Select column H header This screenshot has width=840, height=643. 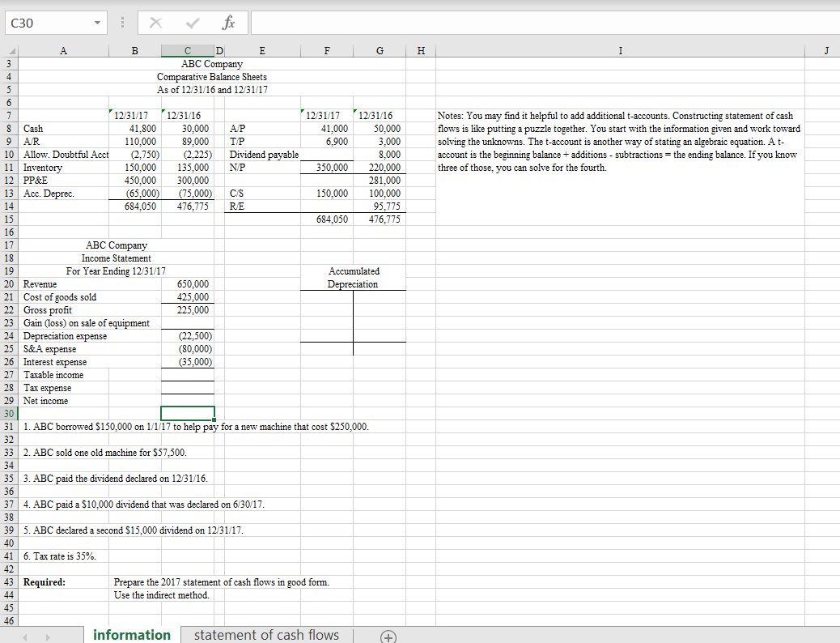[421, 51]
